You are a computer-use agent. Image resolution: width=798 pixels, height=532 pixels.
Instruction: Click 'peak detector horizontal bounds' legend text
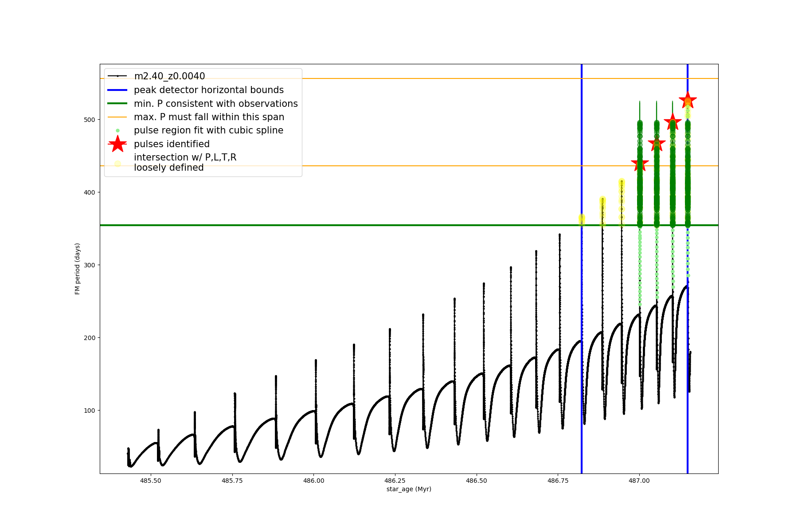coord(209,90)
